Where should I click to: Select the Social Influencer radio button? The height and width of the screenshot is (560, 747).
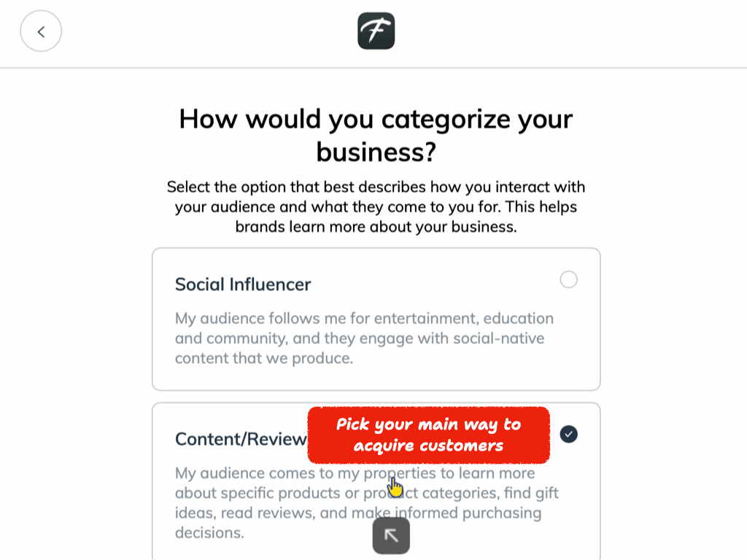coord(568,279)
